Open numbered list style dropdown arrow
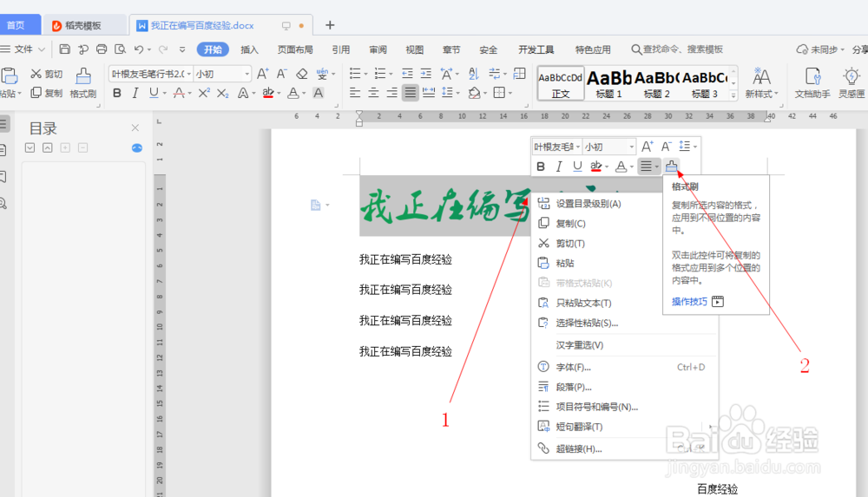868x497 pixels. tap(391, 75)
